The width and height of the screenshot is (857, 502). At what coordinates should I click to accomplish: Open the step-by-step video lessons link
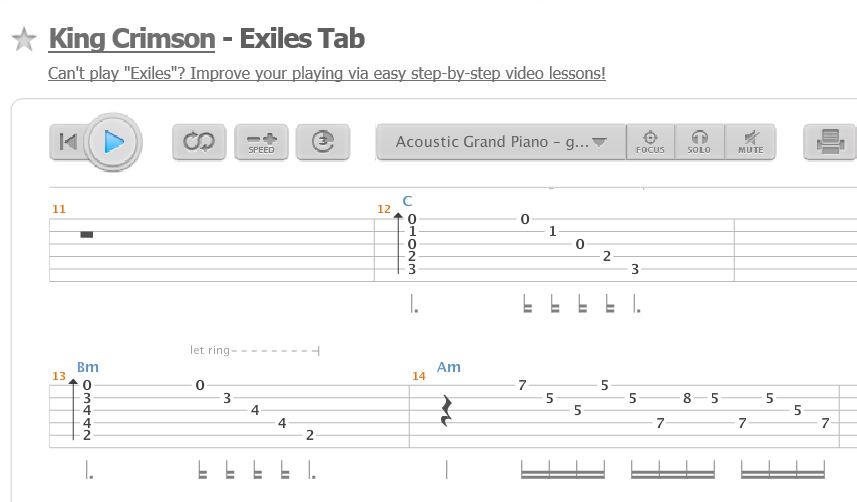click(x=327, y=73)
